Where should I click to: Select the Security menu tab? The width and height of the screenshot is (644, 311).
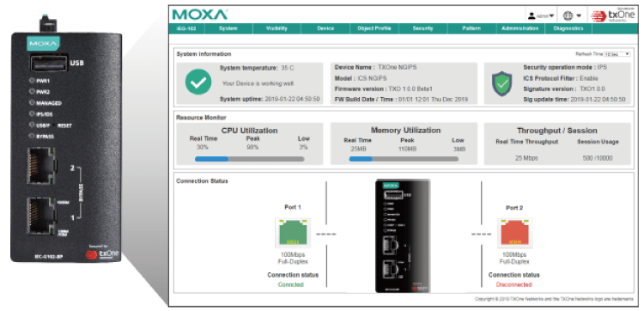coord(423,28)
